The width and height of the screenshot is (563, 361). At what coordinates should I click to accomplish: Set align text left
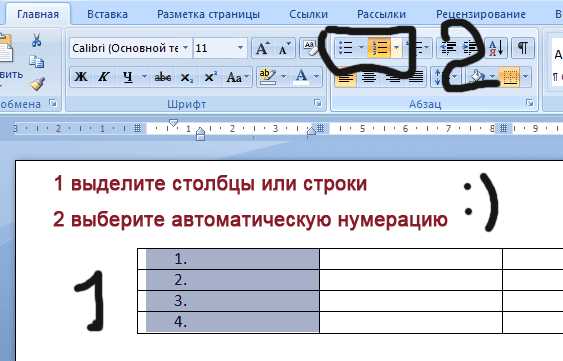pos(345,77)
